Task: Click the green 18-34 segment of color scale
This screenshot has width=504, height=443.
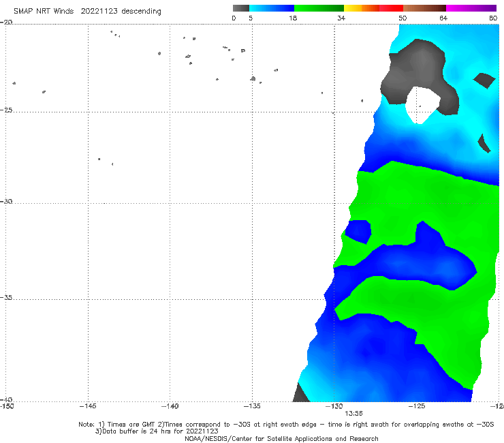Action: [x=319, y=8]
